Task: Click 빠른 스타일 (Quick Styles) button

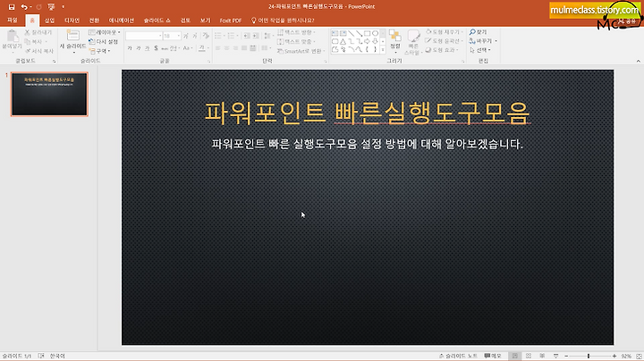Action: point(412,41)
